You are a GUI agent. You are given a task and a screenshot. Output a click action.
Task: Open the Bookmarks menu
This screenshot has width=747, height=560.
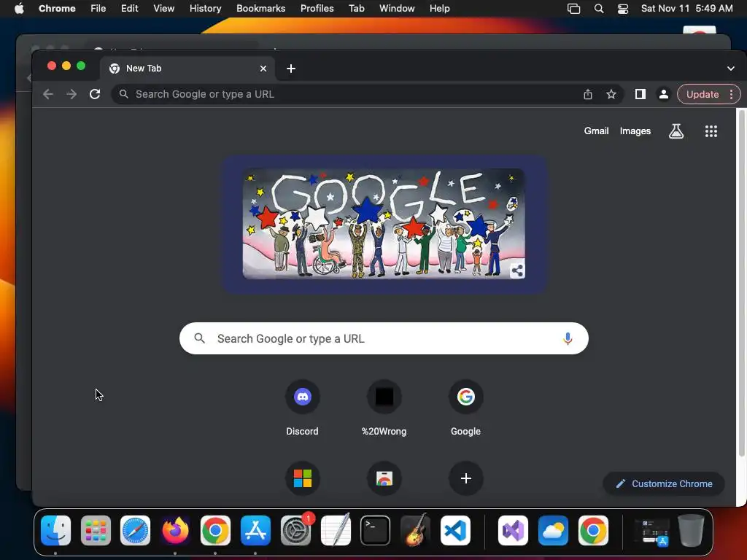(x=260, y=9)
